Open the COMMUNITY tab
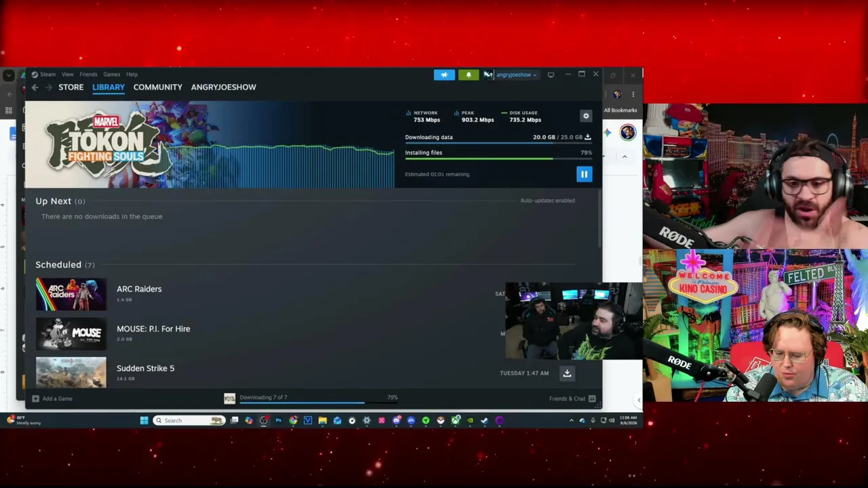 [158, 87]
